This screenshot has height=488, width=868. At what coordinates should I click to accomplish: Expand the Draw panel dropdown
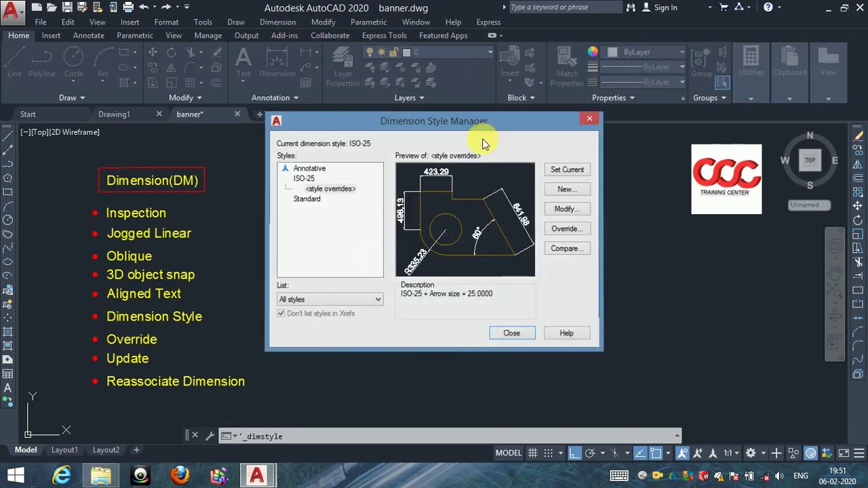72,98
